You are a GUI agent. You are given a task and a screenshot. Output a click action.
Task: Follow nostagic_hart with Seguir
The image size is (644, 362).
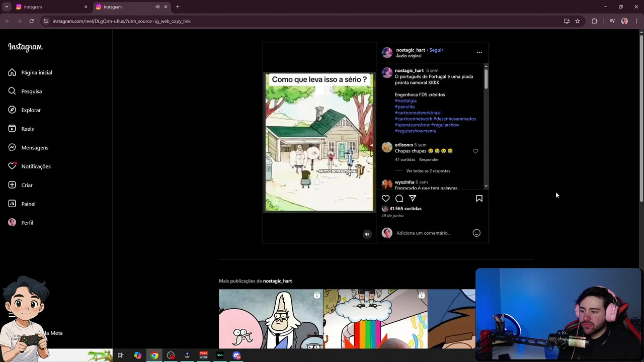436,50
